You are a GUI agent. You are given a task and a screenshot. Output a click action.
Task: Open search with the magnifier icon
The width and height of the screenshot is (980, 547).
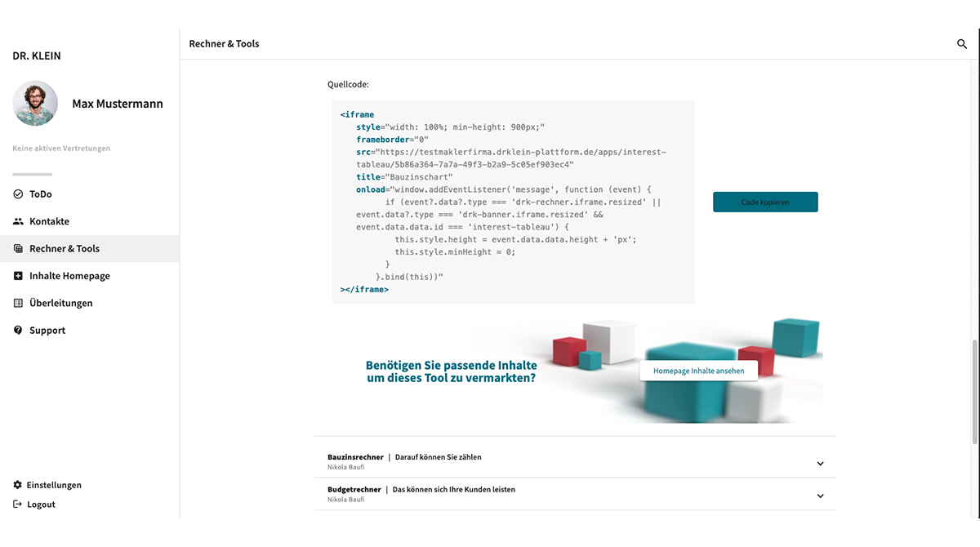tap(962, 43)
